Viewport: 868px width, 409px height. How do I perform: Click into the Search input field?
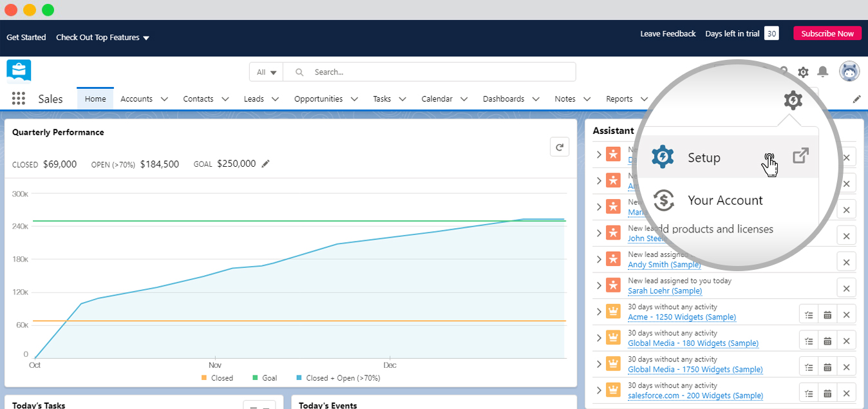point(429,72)
